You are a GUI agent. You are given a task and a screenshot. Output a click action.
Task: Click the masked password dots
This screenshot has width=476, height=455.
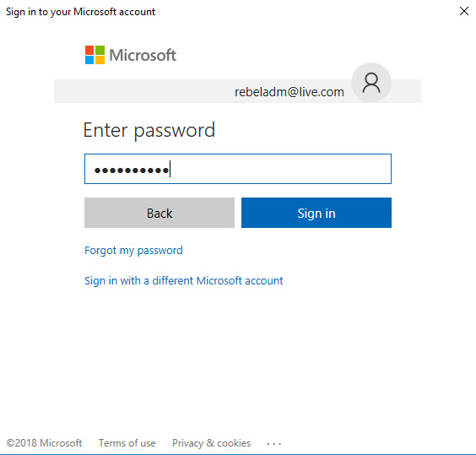[132, 171]
